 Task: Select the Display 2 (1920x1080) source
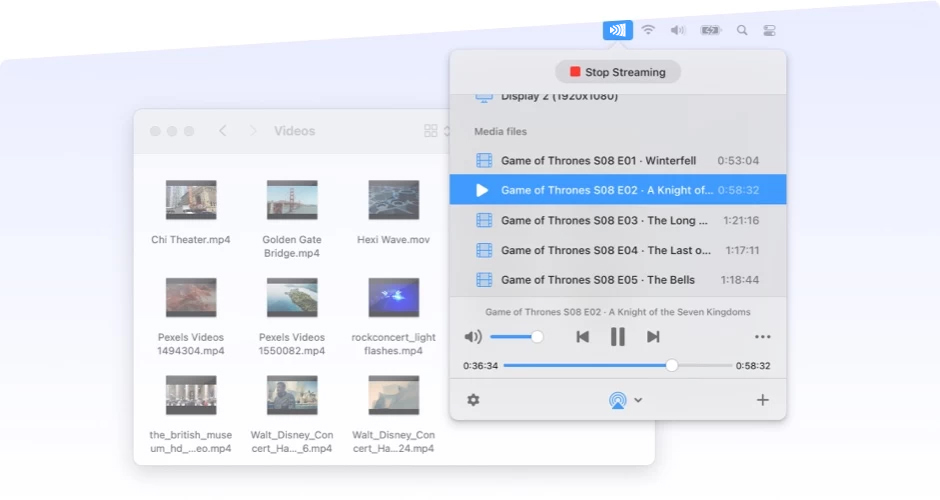pos(560,97)
